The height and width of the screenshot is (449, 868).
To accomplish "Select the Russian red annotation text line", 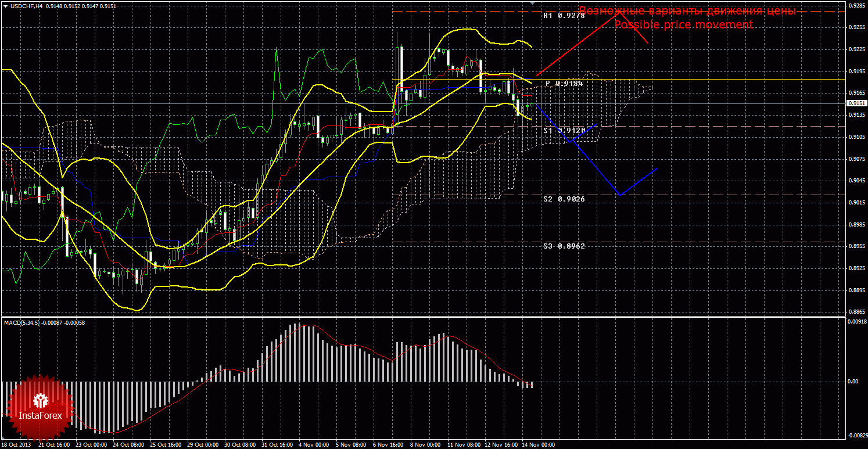I will (x=687, y=12).
